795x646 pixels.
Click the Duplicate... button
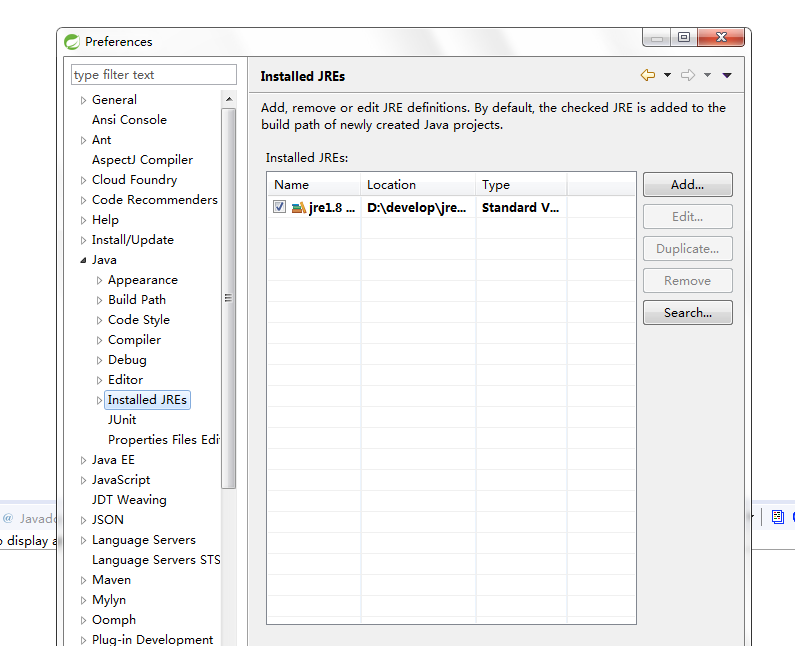(688, 248)
